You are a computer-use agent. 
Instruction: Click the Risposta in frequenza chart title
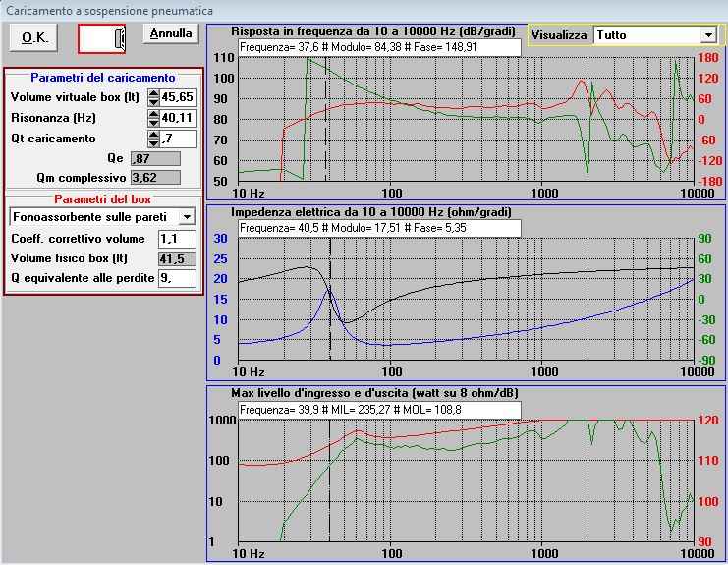(373, 31)
